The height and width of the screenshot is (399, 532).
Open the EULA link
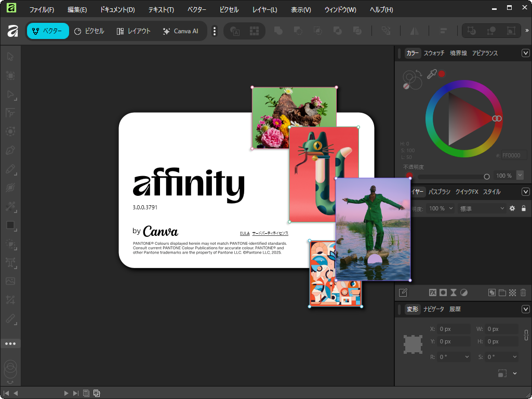click(x=245, y=233)
